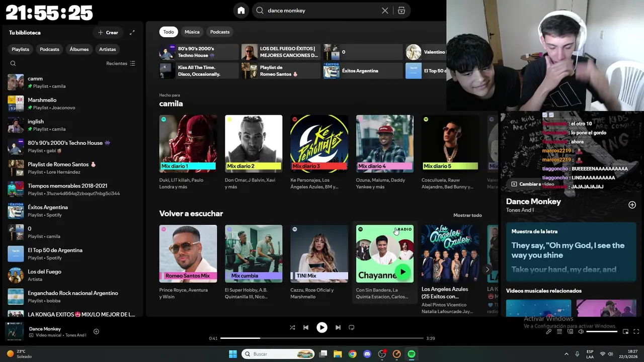
Task: Filter library by Artistas chip
Action: point(107,49)
